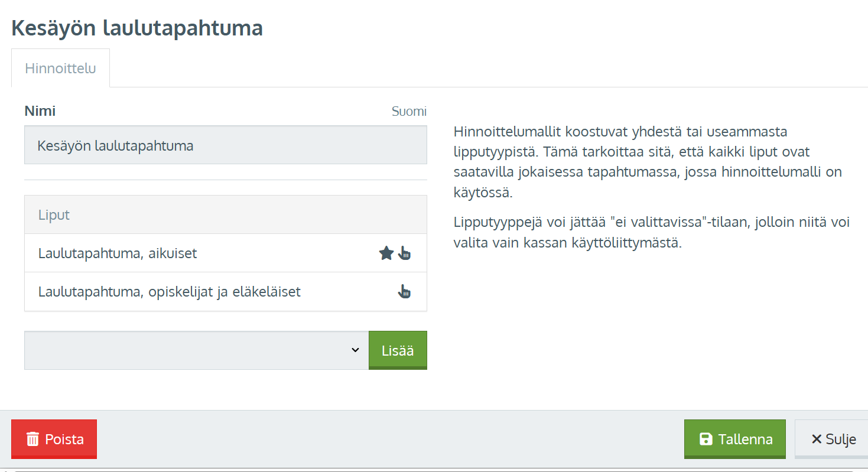Click the dropdown chevron arrow next to Lisää
868x472 pixels.
355,350
